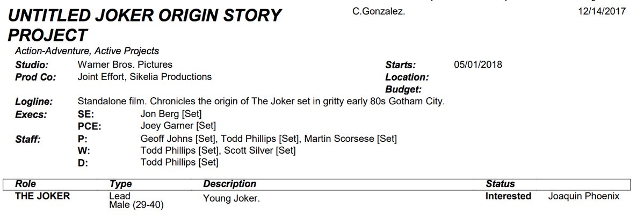Click the Location field label
This screenshot has width=644, height=216.
(x=407, y=77)
